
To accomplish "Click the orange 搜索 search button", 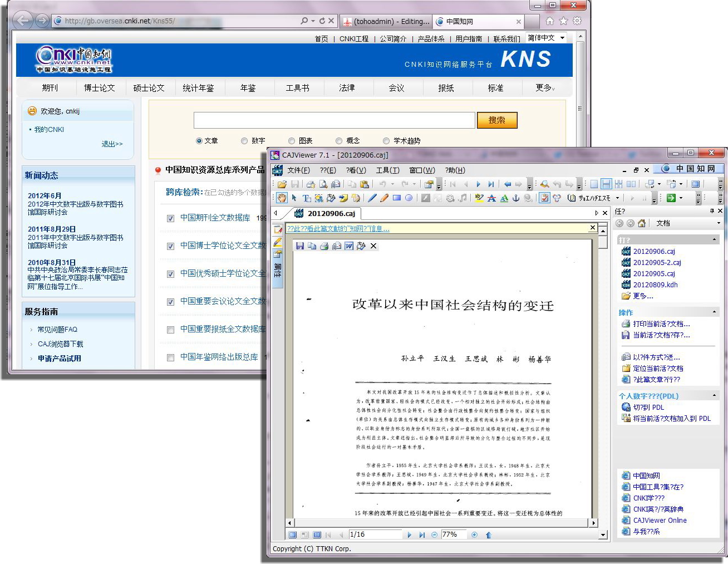I will (x=496, y=120).
